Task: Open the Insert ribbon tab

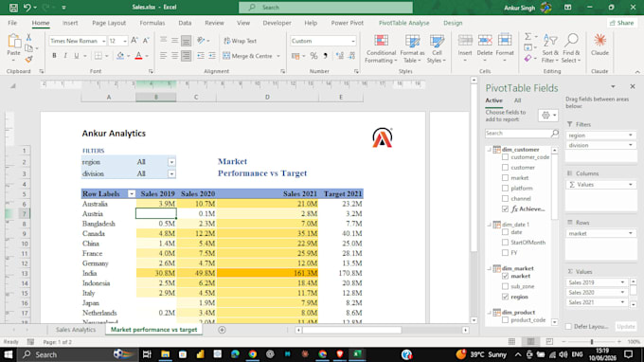Action: (x=70, y=23)
